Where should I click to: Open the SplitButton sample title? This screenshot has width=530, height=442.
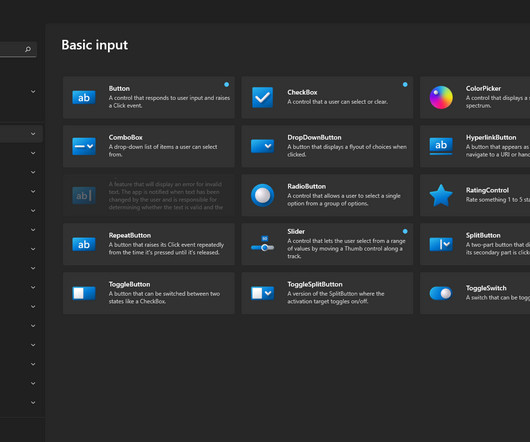tap(483, 236)
